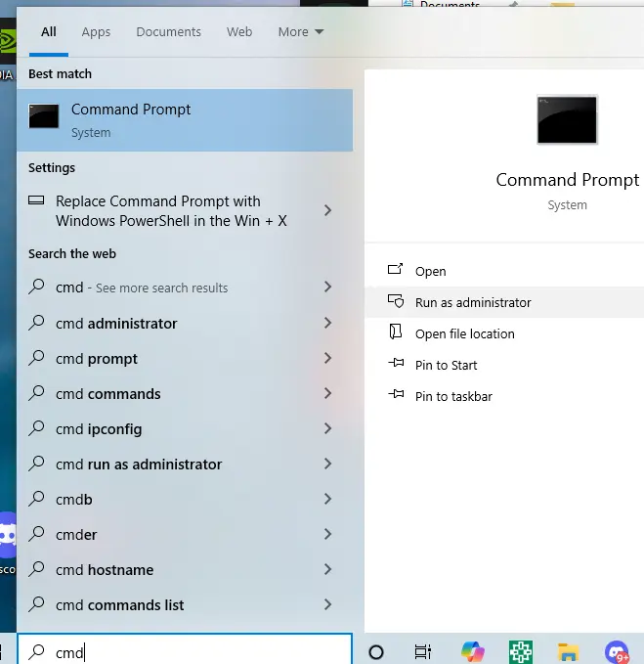Click the search icon beside 'cmder'
Image resolution: width=644 pixels, height=664 pixels.
(x=37, y=533)
